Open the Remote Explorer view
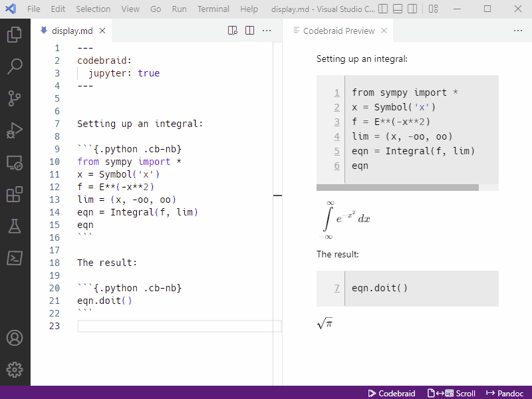The image size is (532, 399). 14,162
